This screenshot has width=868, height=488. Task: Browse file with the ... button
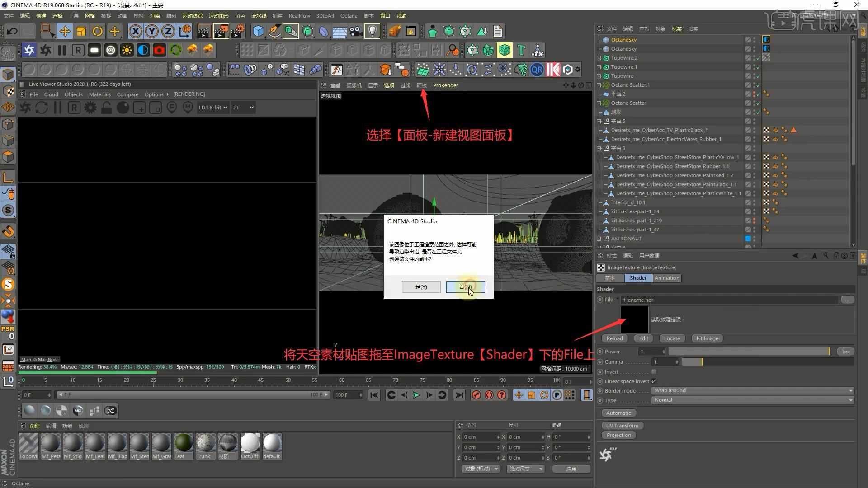(847, 300)
